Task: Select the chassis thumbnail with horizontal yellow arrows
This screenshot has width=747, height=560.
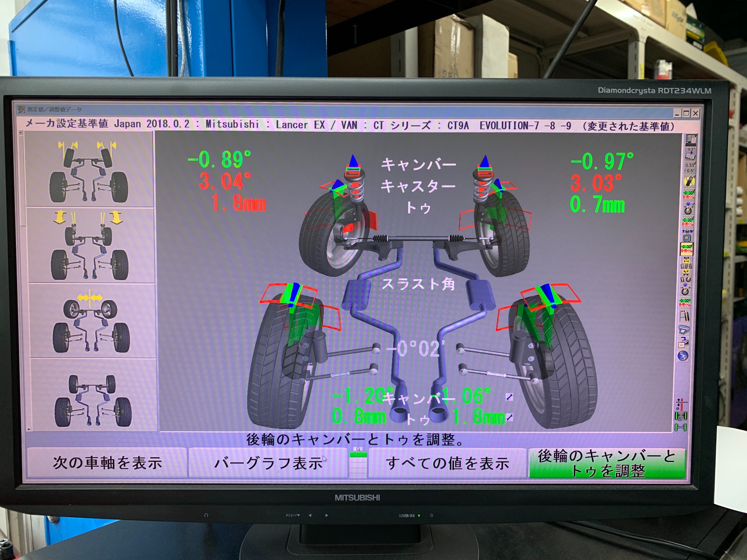Action: (x=92, y=321)
